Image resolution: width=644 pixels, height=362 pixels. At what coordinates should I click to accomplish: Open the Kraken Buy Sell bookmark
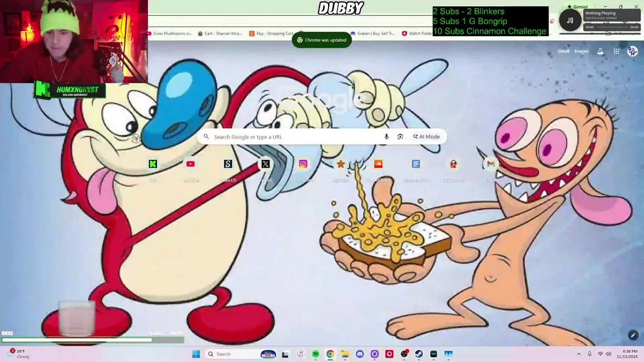tap(373, 34)
